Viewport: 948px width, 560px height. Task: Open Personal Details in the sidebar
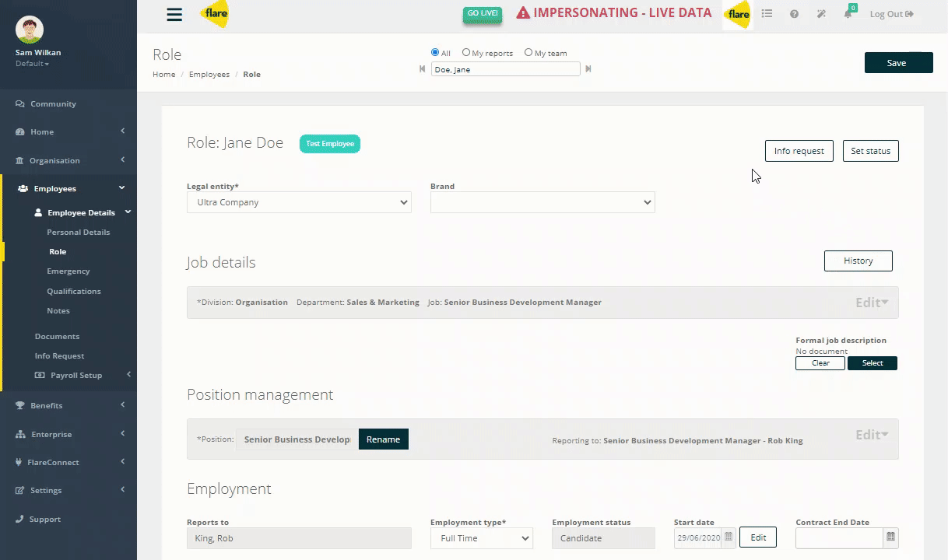coord(79,233)
